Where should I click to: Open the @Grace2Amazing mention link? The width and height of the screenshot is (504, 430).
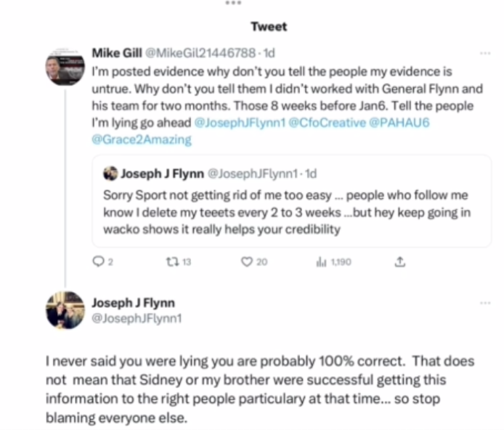point(141,139)
